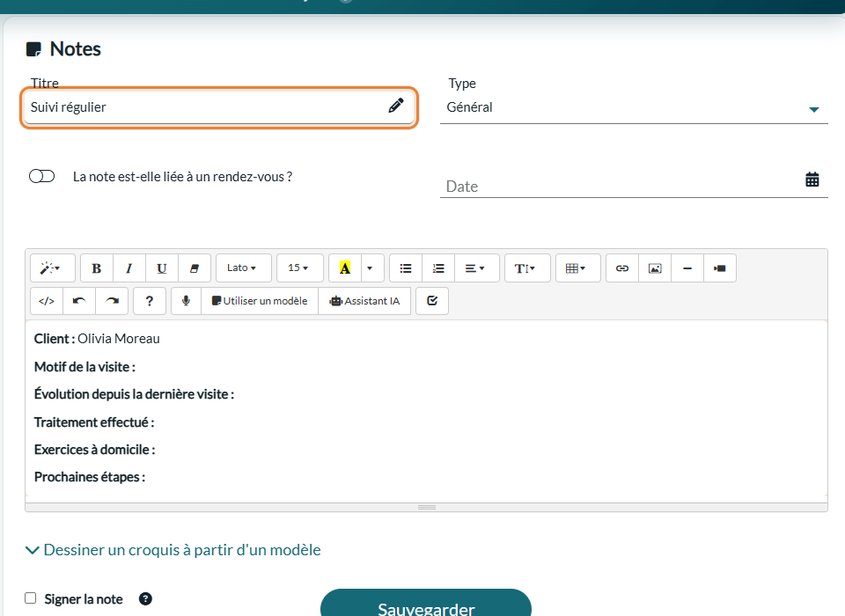Toggle underline formatting

click(162, 268)
